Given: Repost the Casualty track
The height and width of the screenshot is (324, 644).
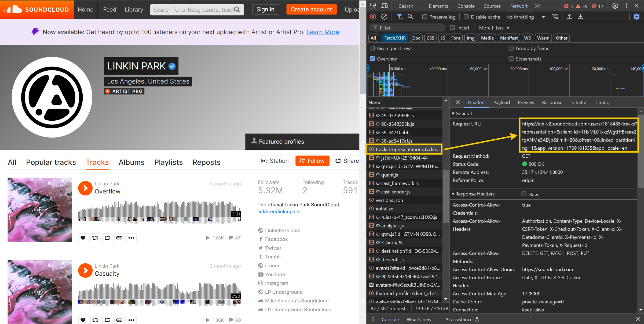Looking at the screenshot, I should coord(95,320).
